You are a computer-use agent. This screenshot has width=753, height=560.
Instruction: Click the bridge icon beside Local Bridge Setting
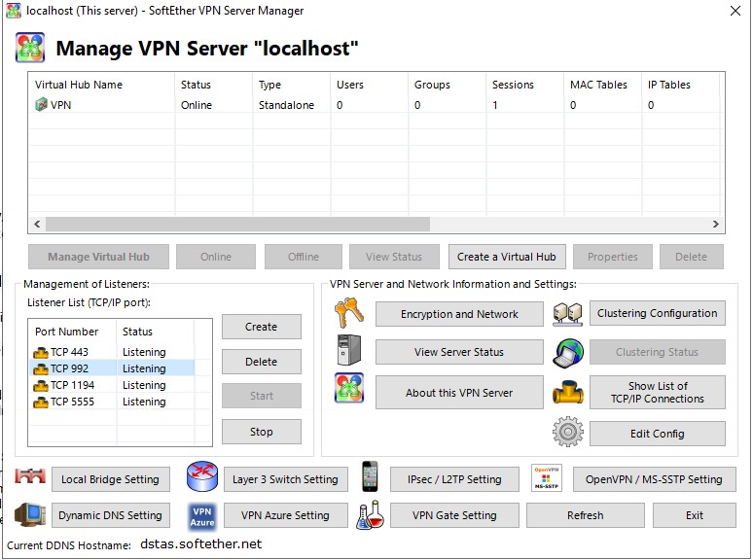(x=31, y=478)
